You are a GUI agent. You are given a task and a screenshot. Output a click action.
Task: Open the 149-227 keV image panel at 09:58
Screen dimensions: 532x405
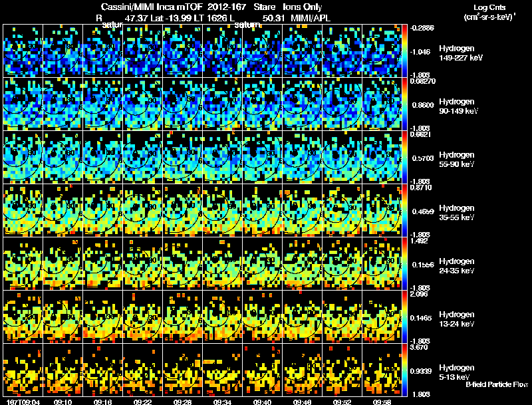click(x=382, y=51)
